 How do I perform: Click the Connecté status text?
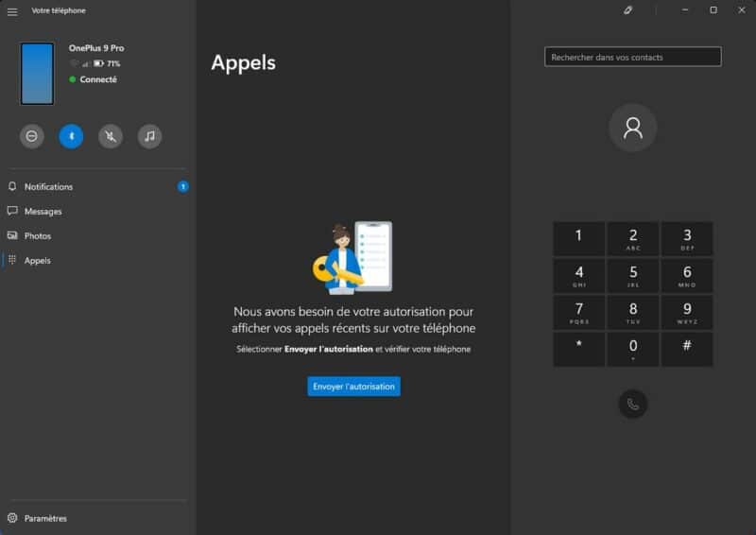pos(98,79)
